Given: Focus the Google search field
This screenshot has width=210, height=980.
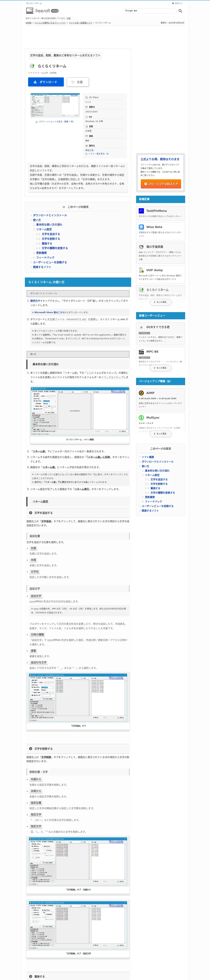Looking at the screenshot, I should pos(149,11).
